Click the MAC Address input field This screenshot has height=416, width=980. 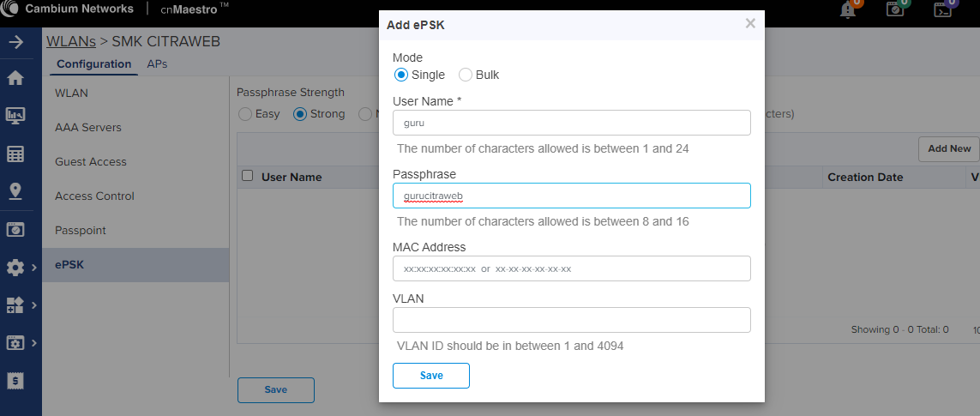pos(571,268)
